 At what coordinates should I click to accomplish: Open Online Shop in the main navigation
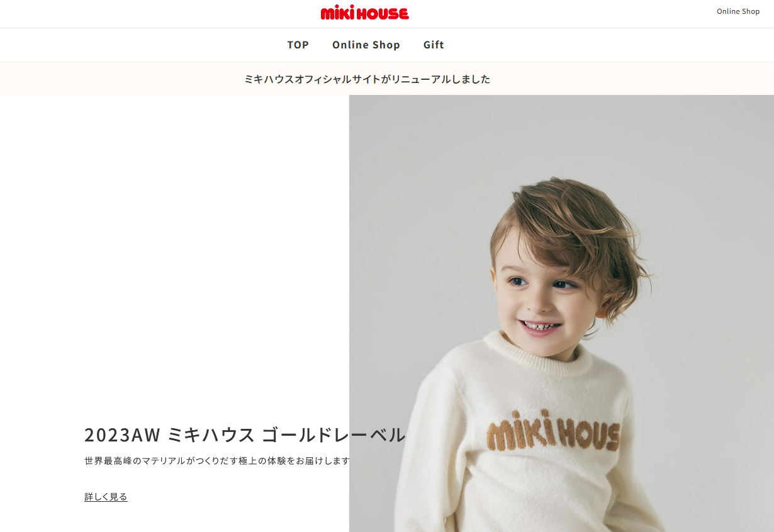(366, 45)
